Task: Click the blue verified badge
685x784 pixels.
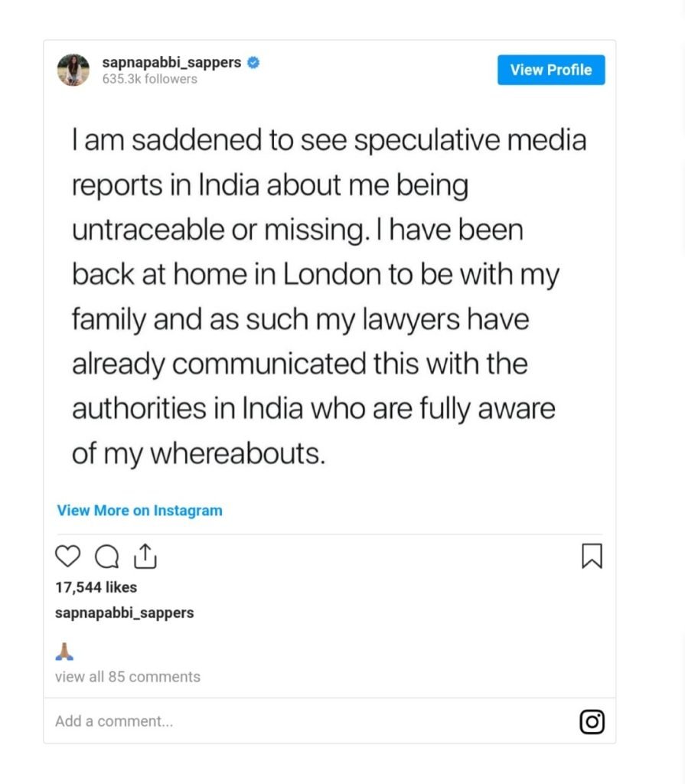Action: point(253,63)
